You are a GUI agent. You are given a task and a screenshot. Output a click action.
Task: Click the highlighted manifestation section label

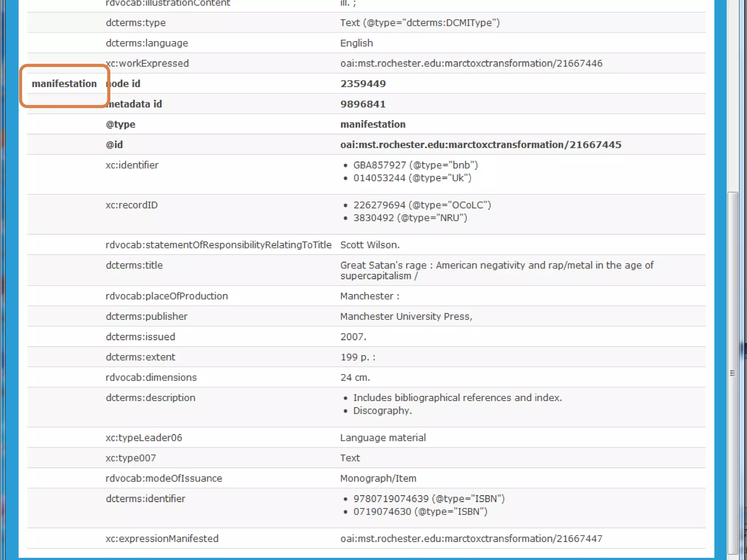coord(64,84)
